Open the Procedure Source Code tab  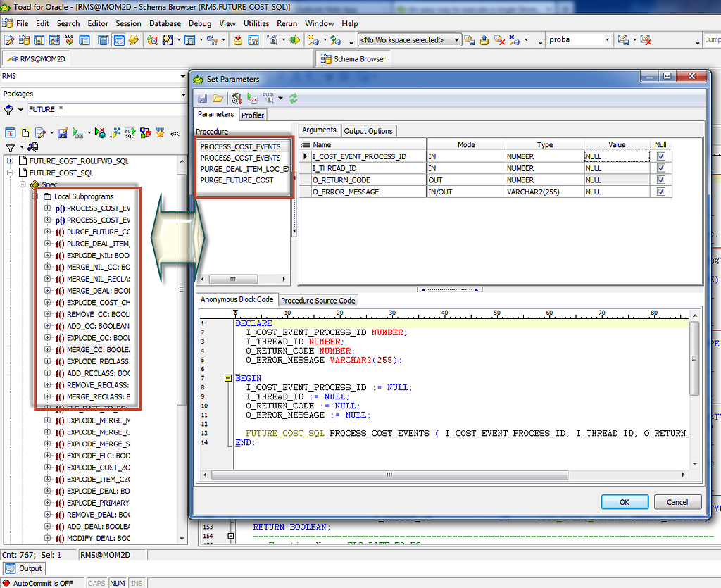(318, 301)
